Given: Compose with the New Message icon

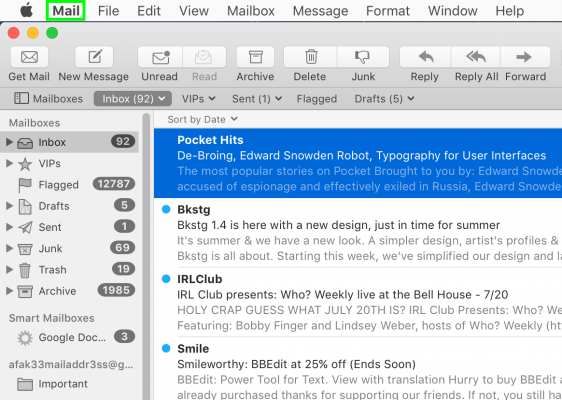Looking at the screenshot, I should 94,57.
